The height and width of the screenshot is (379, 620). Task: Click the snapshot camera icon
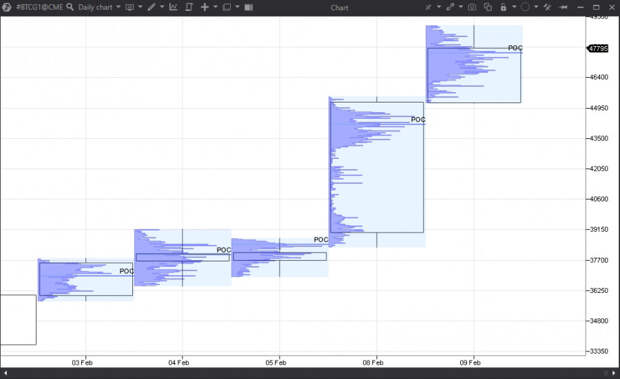[x=472, y=7]
